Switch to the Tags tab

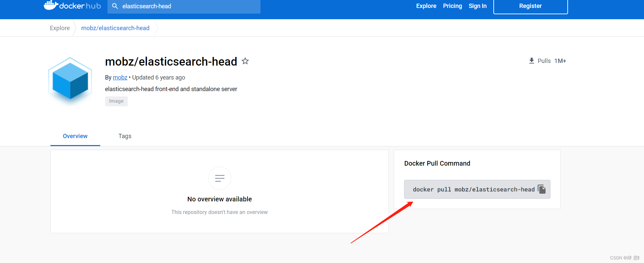click(125, 136)
